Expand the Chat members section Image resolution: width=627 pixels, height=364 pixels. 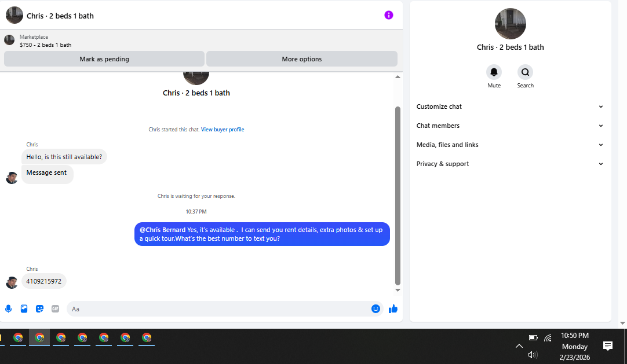[x=511, y=126]
